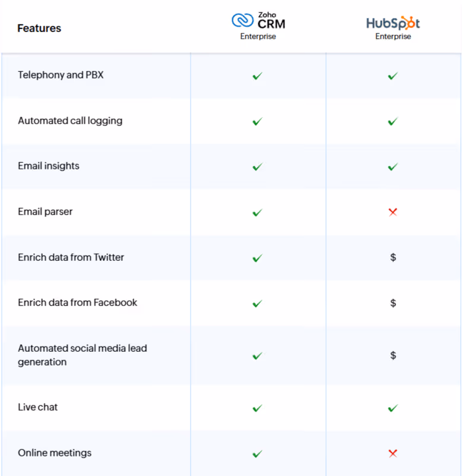Click HubSpot's red cross for Online meetings
462x476 pixels.
tap(393, 453)
